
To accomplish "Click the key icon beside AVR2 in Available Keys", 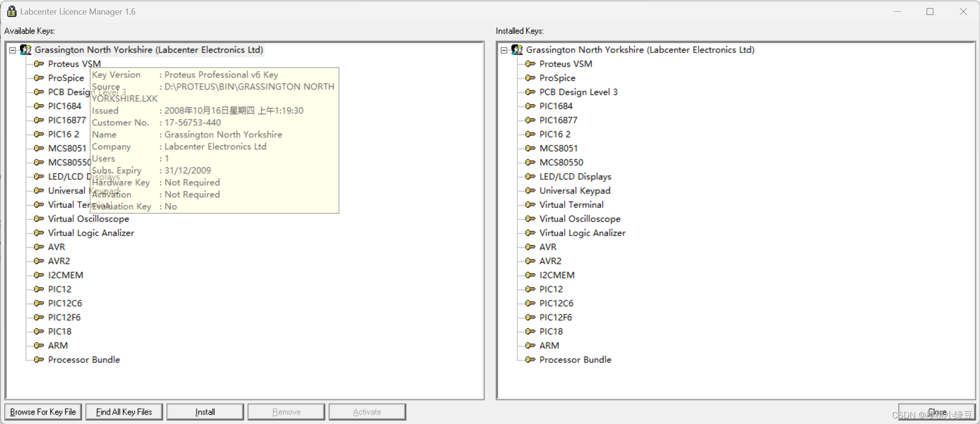I will tap(39, 261).
